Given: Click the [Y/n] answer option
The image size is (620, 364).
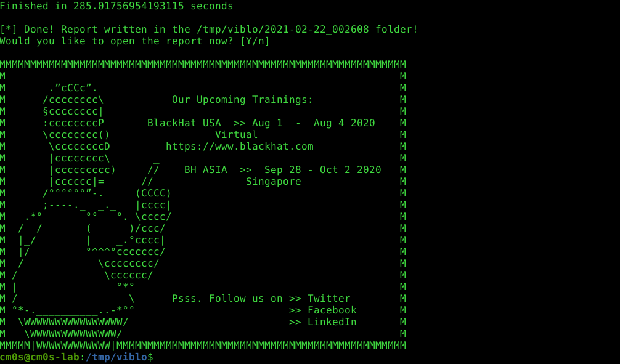Looking at the screenshot, I should 255,41.
